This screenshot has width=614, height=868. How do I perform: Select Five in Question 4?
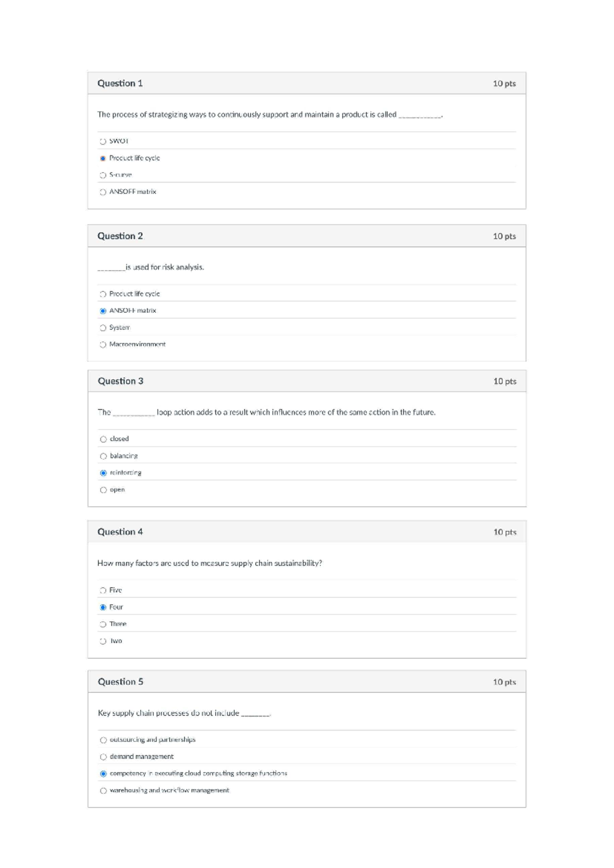click(x=103, y=591)
